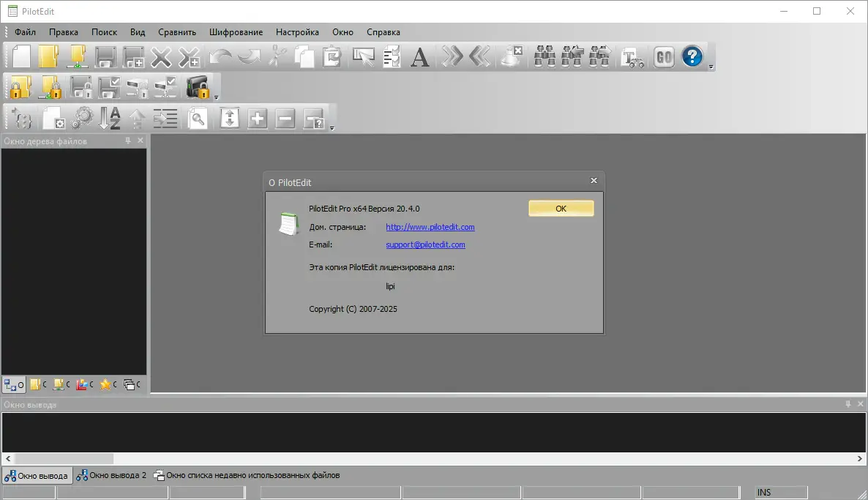Click the vertical double-arrow expand icon
The image size is (868, 500).
pos(230,119)
